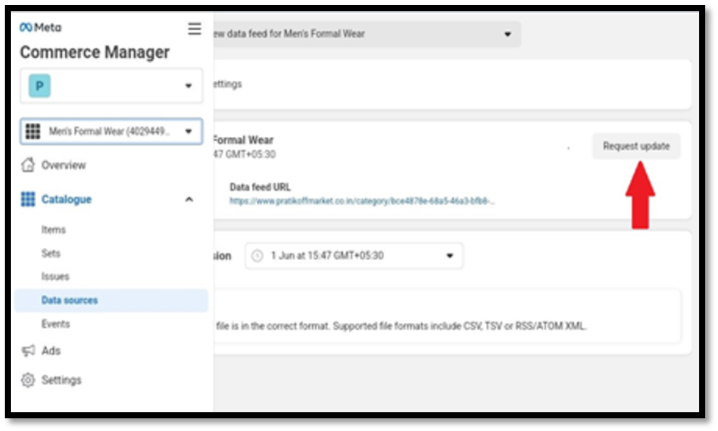718x431 pixels.
Task: Open the 1 Jun 15:47 version dropdown
Action: (355, 256)
